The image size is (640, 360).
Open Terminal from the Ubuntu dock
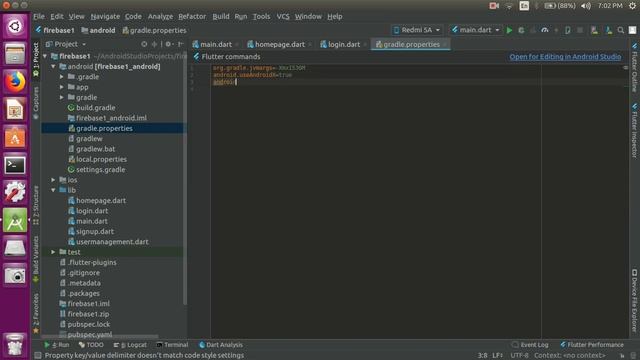15,165
